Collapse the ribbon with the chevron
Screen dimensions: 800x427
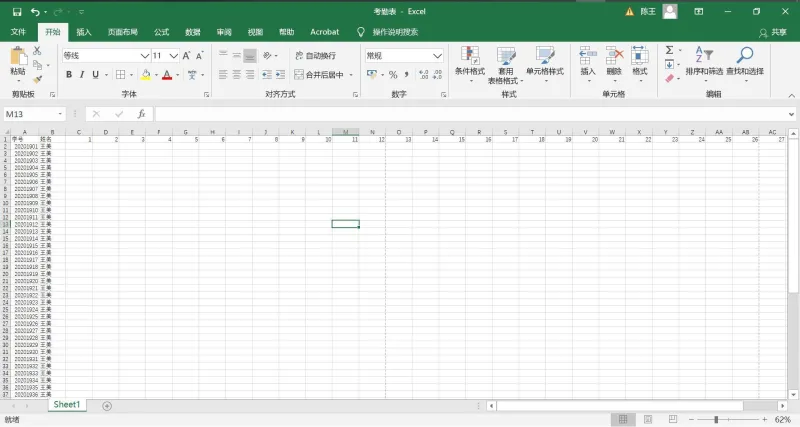point(791,95)
